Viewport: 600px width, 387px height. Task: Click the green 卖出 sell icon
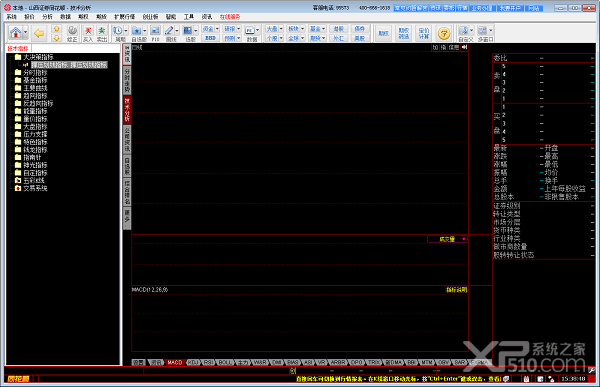click(101, 33)
